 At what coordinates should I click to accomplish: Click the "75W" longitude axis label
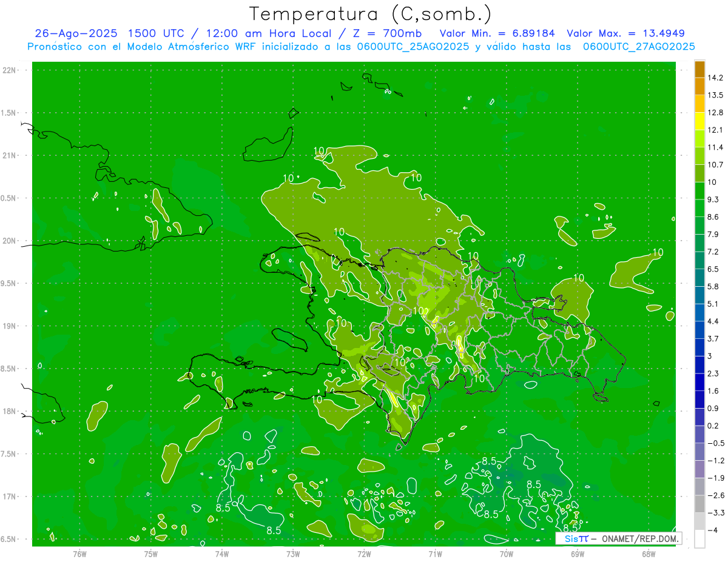pyautogui.click(x=150, y=554)
